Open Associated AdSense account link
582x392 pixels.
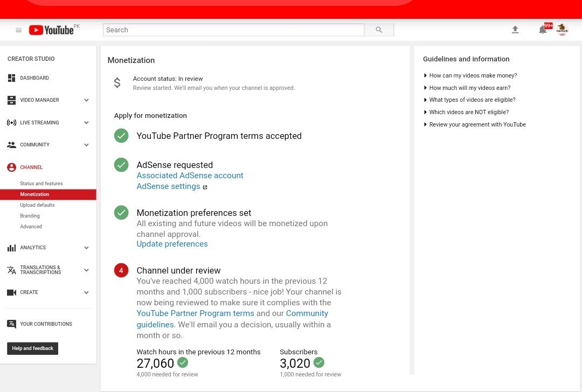[190, 176]
